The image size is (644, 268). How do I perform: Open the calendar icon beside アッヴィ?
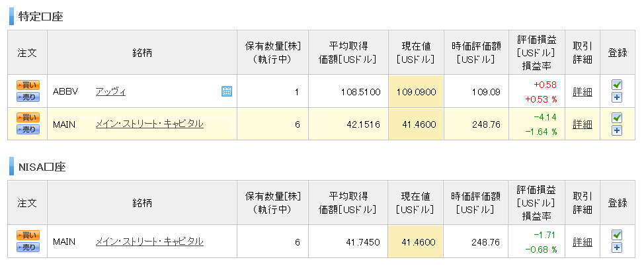coord(227,91)
